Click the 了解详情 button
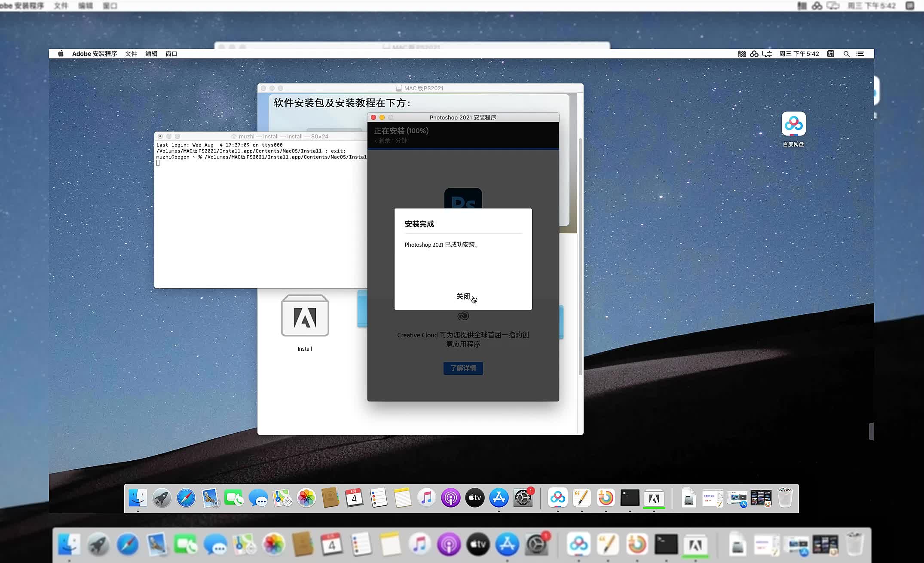This screenshot has height=563, width=924. [x=463, y=368]
